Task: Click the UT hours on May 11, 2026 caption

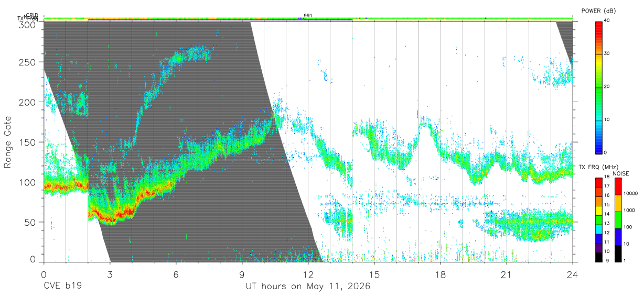Action: pos(308,287)
